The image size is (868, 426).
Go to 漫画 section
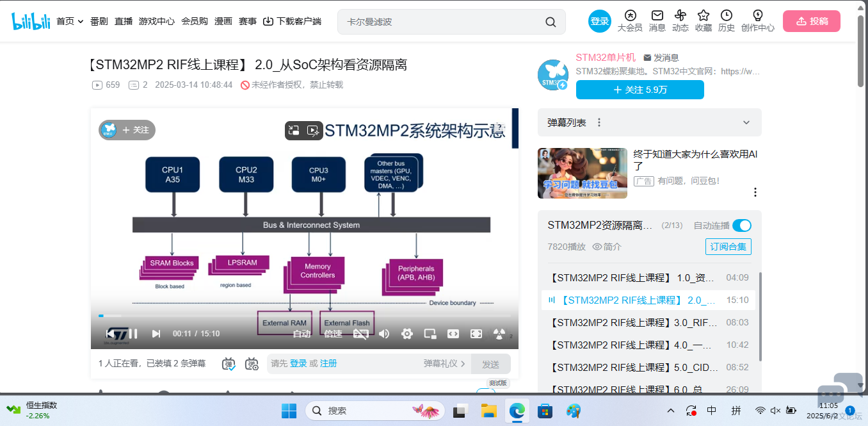[x=223, y=21]
